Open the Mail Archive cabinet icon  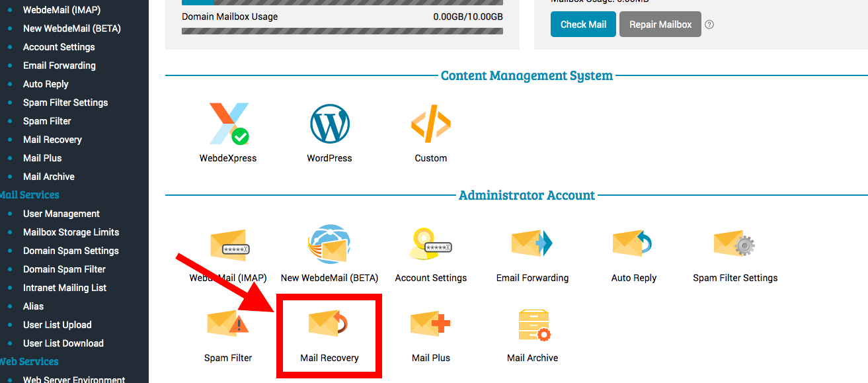[532, 325]
